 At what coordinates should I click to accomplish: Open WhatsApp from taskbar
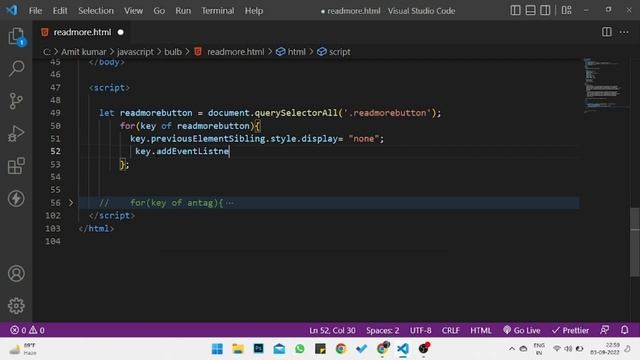[300, 349]
